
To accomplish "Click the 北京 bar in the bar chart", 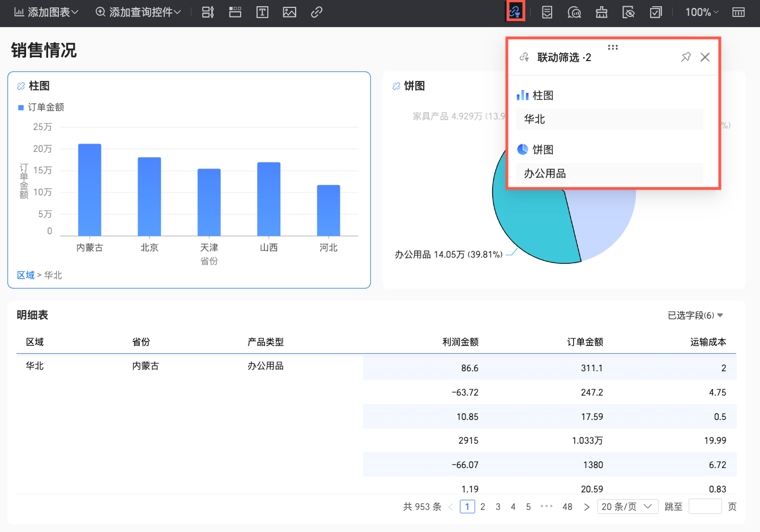I will [150, 196].
